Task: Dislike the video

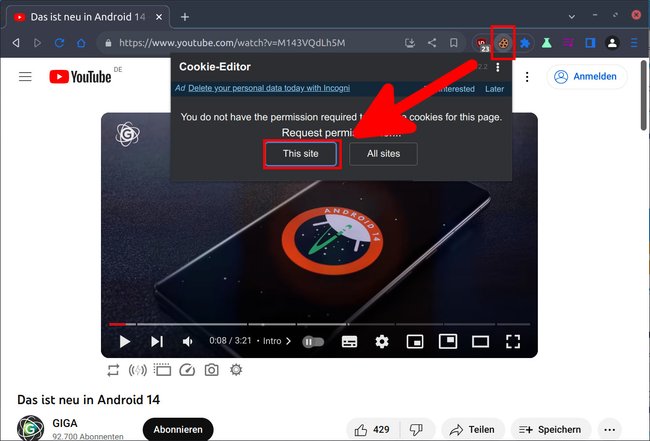Action: (416, 430)
